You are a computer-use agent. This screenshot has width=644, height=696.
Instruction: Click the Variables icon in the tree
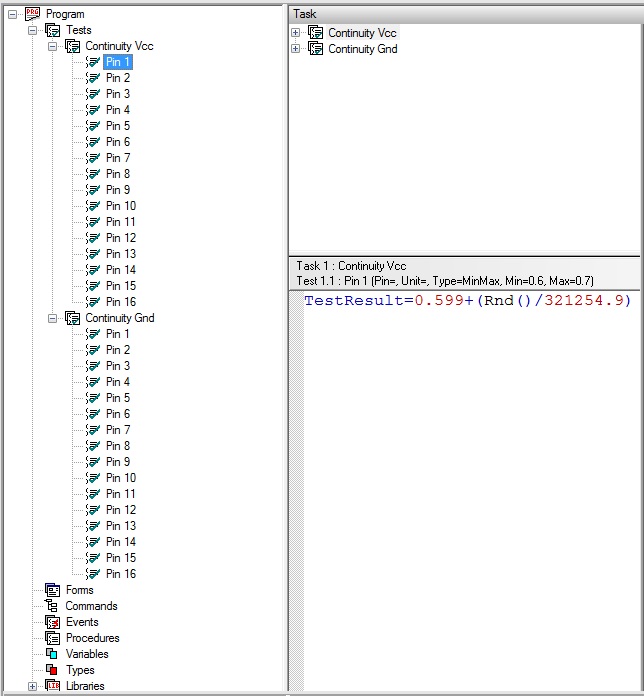point(51,654)
